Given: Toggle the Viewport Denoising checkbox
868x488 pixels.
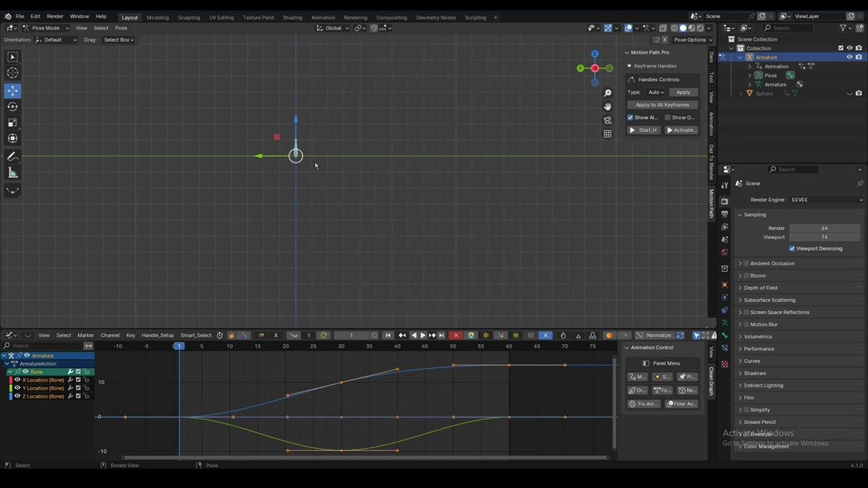Looking at the screenshot, I should [x=792, y=249].
